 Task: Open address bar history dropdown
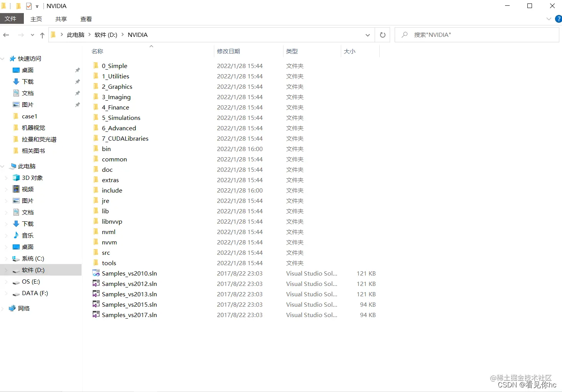pos(368,35)
